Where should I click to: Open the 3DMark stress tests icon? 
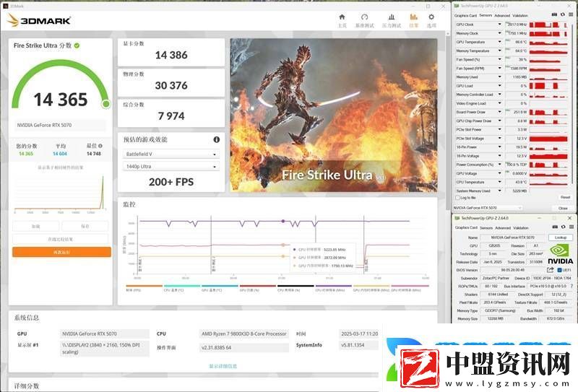pyautogui.click(x=392, y=17)
